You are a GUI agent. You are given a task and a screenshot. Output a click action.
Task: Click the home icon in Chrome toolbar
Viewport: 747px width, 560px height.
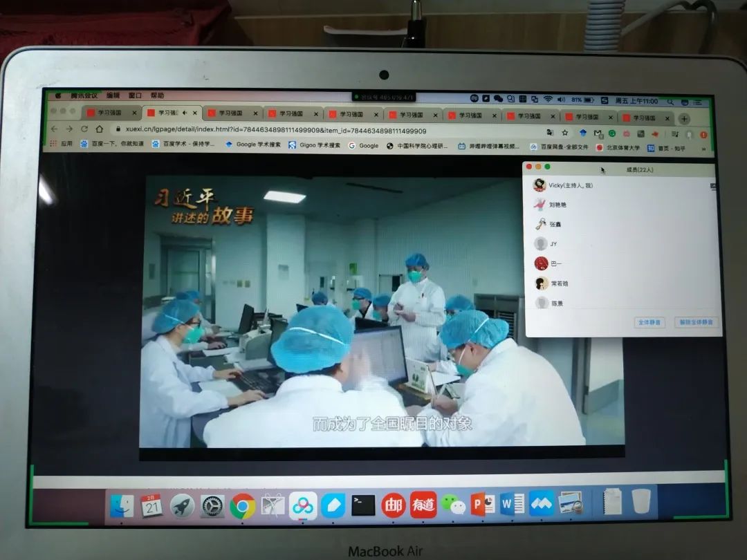pyautogui.click(x=99, y=129)
